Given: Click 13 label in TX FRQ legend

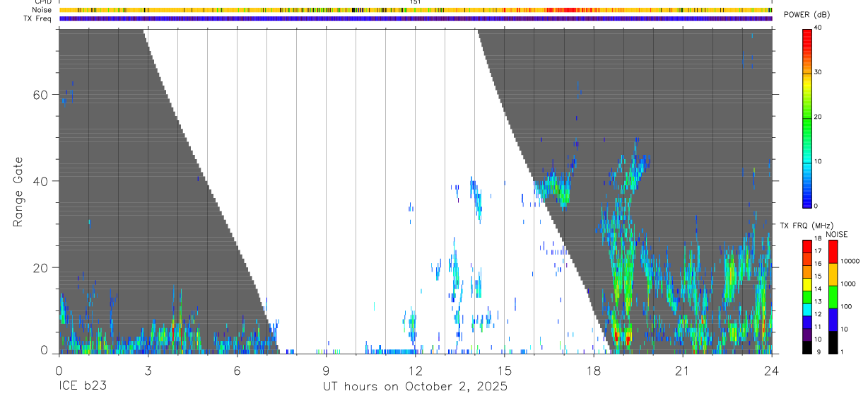Looking at the screenshot, I should (x=818, y=302).
